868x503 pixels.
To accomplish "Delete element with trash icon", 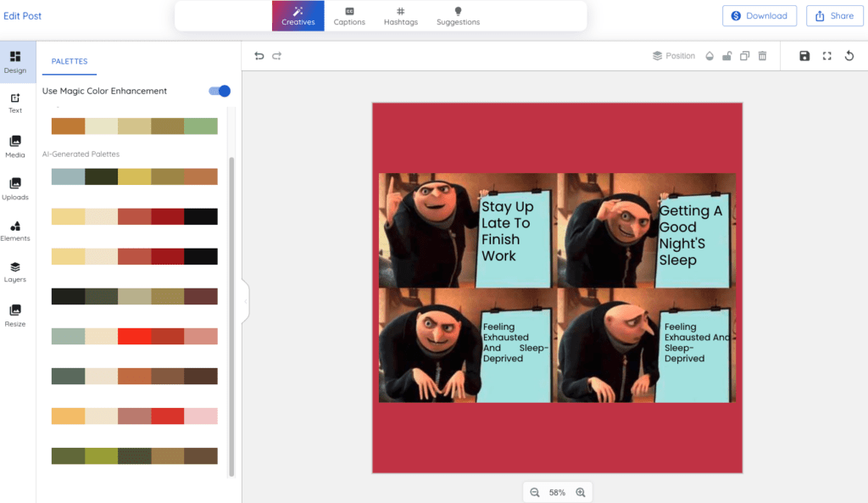I will point(762,56).
